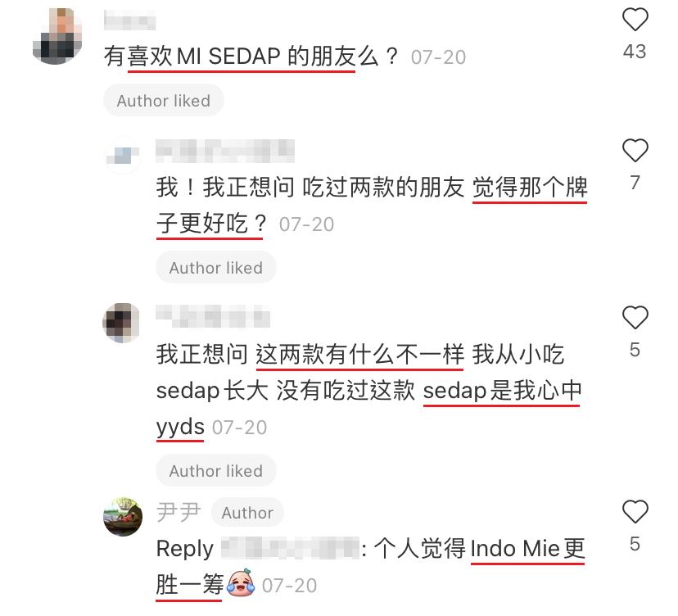Tap the heart on the 7-like reply
Image resolution: width=678 pixels, height=616 pixels.
point(635,151)
